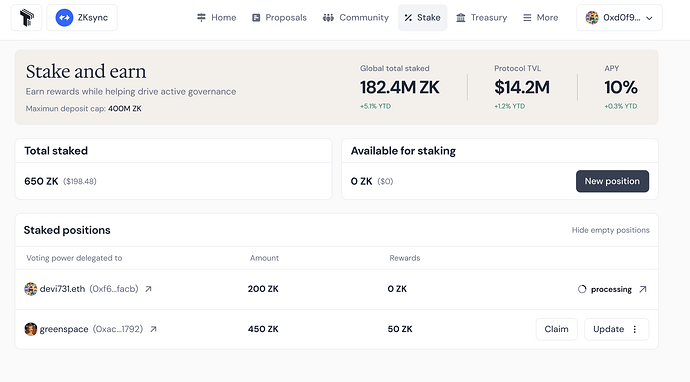Open external link for devi731.eth delegate

click(149, 289)
